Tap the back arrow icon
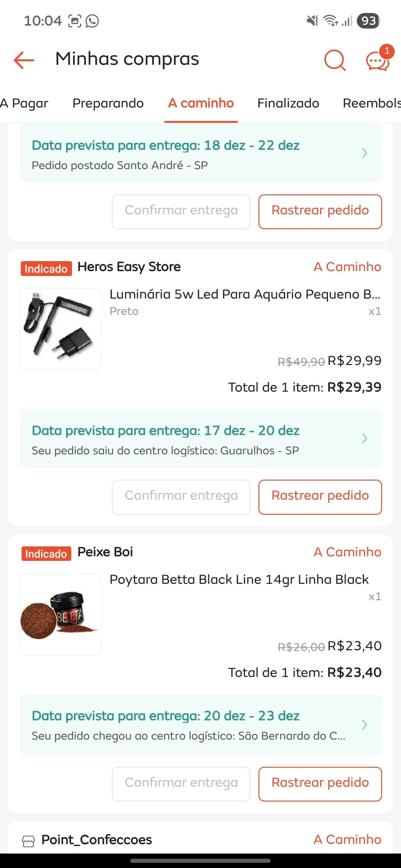 click(x=24, y=60)
